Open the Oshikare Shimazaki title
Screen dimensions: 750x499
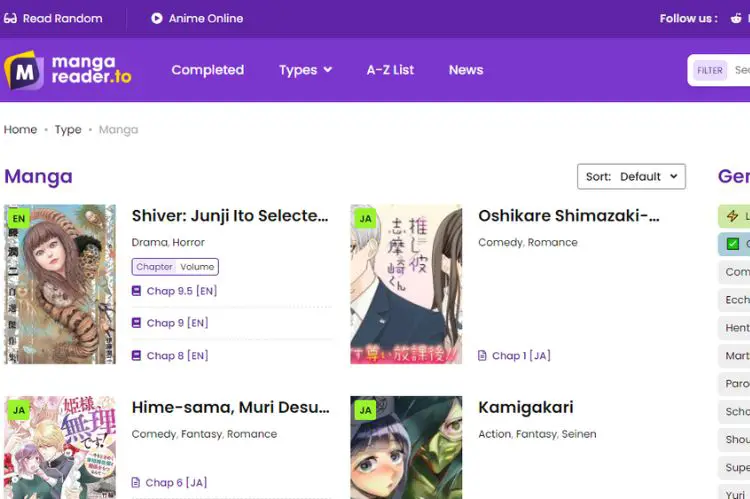569,216
